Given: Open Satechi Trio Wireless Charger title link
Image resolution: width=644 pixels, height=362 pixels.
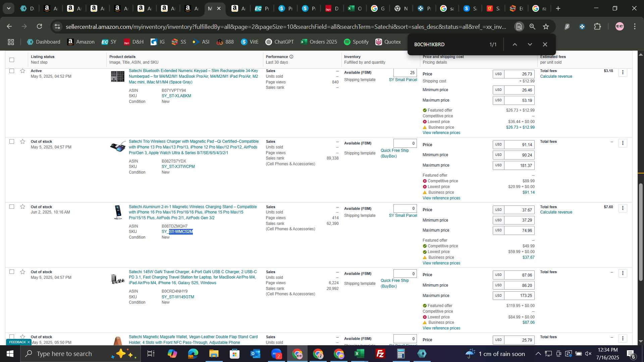Looking at the screenshot, I should [x=194, y=147].
